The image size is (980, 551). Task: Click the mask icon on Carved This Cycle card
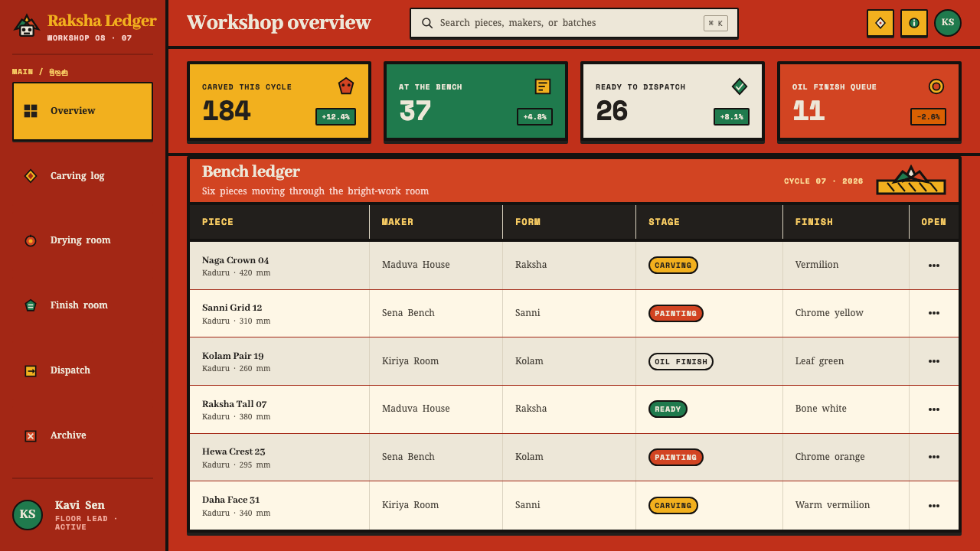[x=346, y=86]
